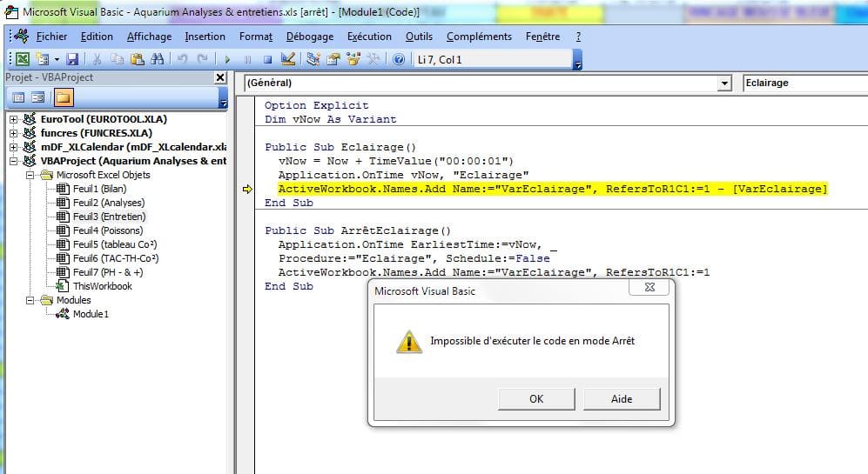Select Feuil2 (Analyses) sheet object
This screenshot has height=474, width=868.
click(x=109, y=203)
